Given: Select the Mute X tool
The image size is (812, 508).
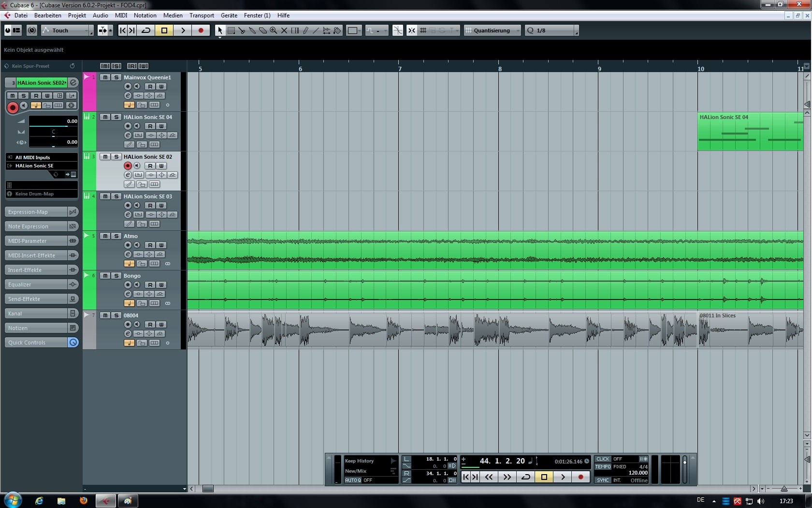Looking at the screenshot, I should [284, 30].
